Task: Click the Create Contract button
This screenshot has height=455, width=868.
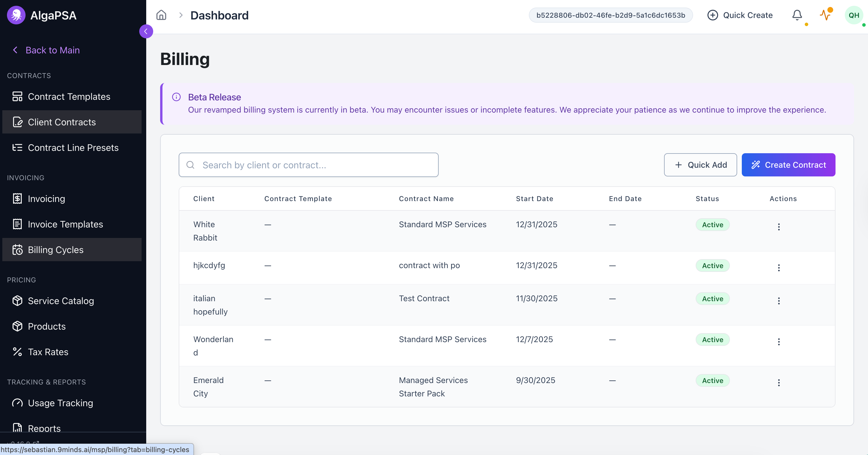Action: click(x=788, y=165)
